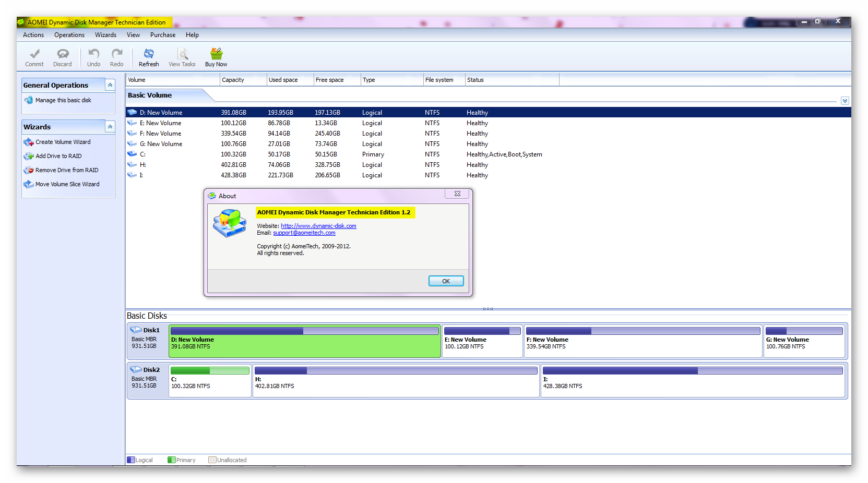Start Move Volume Slice Wizard
The image size is (868, 483).
coord(67,184)
